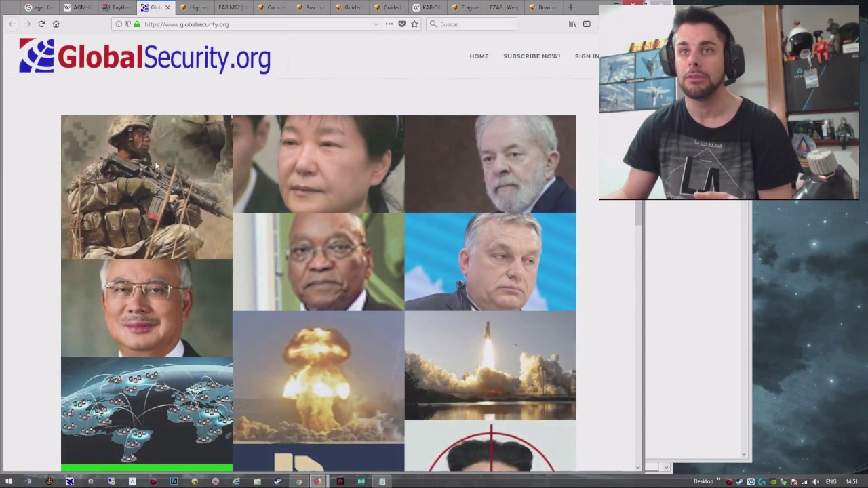Click scroll-down arrow in the background window
The width and height of the screenshot is (868, 488).
(744, 455)
